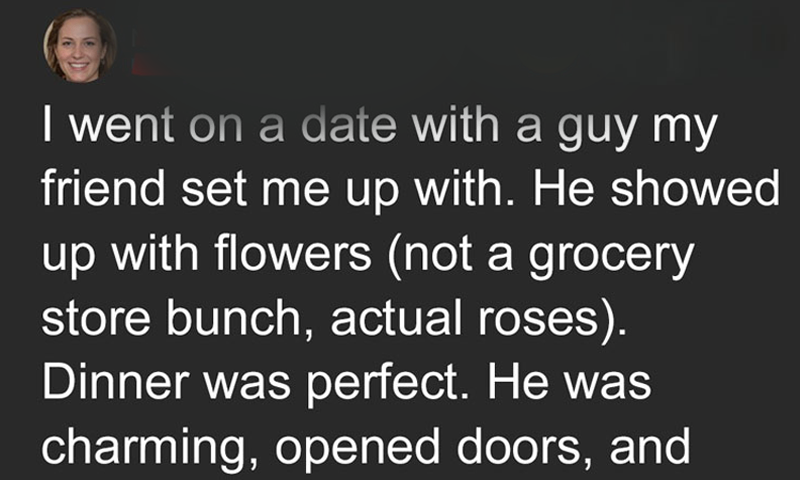The image size is (800, 480).
Task: Click the word "friend" in the post
Action: tap(104, 188)
